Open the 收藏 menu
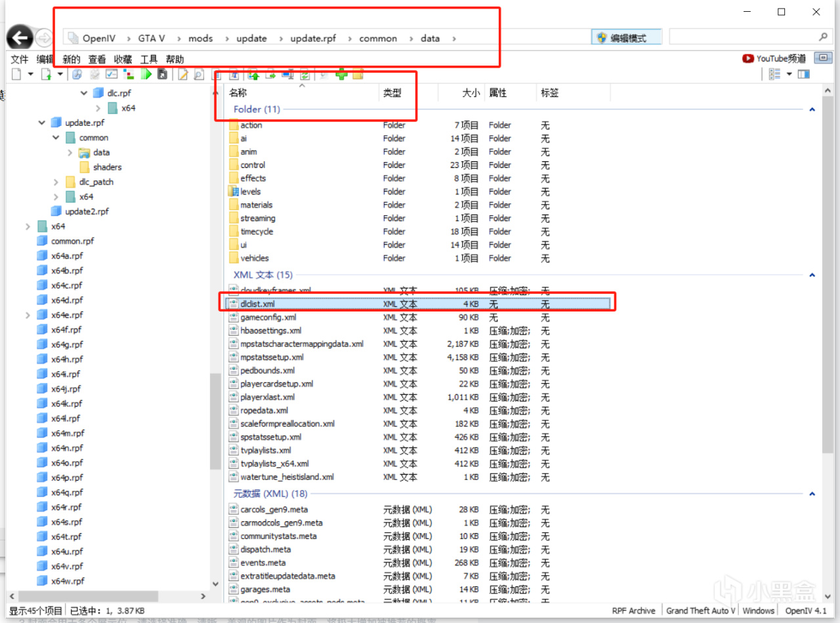Viewport: 840px width, 623px height. point(123,59)
